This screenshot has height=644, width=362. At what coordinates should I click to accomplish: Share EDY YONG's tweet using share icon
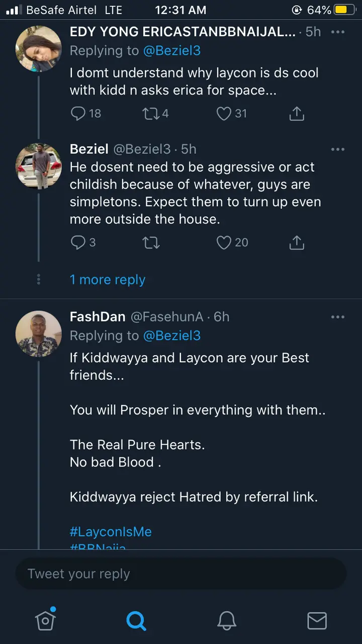click(x=297, y=113)
